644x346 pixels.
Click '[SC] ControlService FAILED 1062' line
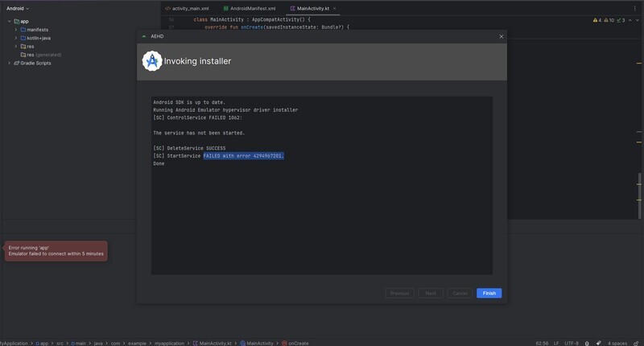(x=197, y=117)
